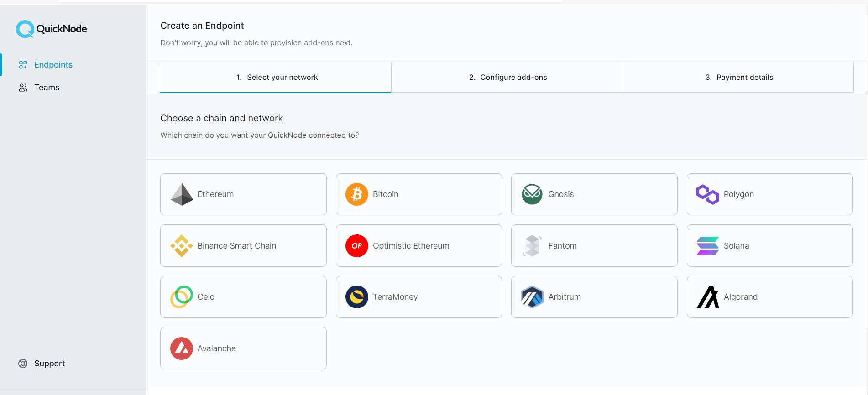Open the Support link in sidebar

point(50,364)
